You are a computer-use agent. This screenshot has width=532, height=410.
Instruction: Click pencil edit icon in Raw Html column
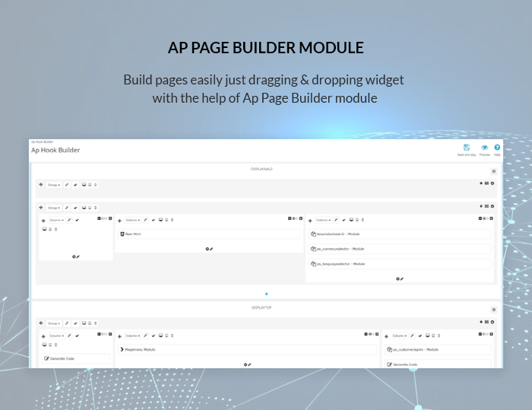click(145, 220)
